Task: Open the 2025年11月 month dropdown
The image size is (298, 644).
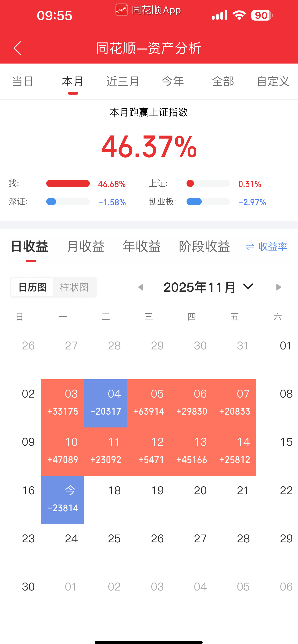Action: coord(208,287)
